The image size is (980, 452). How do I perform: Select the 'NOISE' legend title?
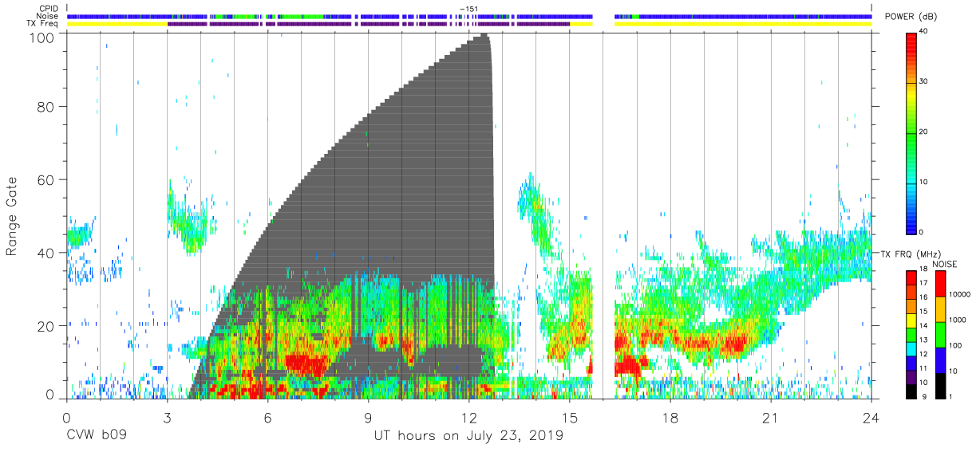coord(944,264)
